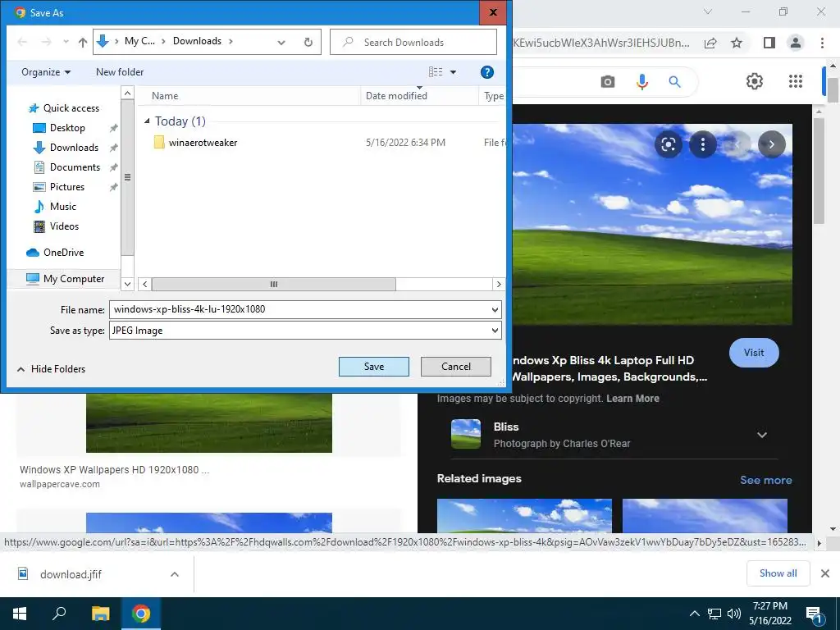Go up one folder level in Save As
The width and height of the screenshot is (840, 630).
[x=83, y=43]
